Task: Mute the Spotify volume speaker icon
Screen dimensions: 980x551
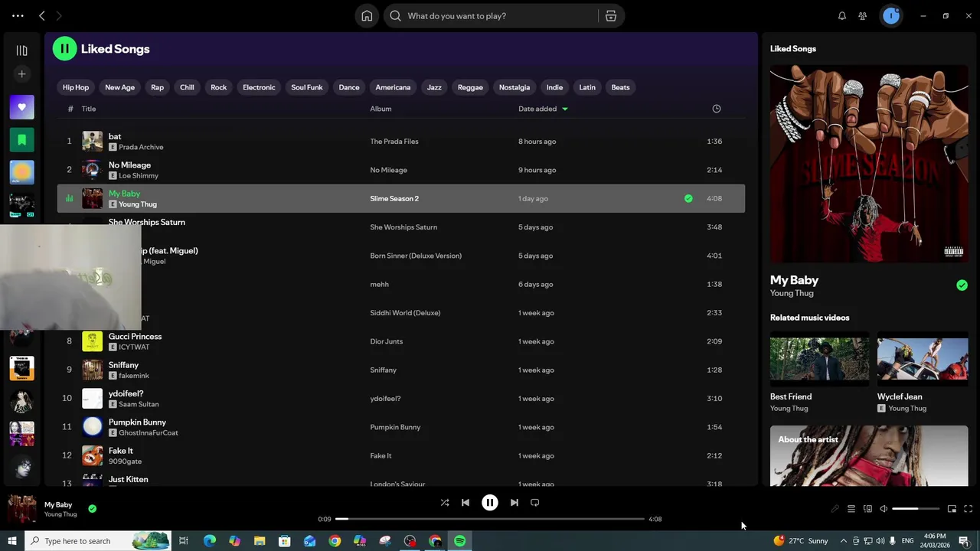Action: [884, 509]
